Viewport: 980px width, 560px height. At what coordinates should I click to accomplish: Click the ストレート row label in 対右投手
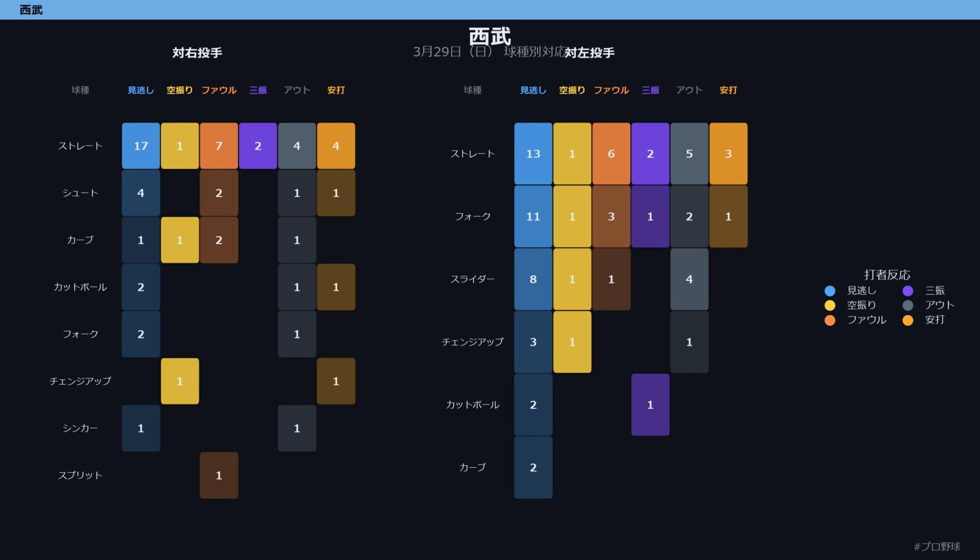tap(80, 146)
